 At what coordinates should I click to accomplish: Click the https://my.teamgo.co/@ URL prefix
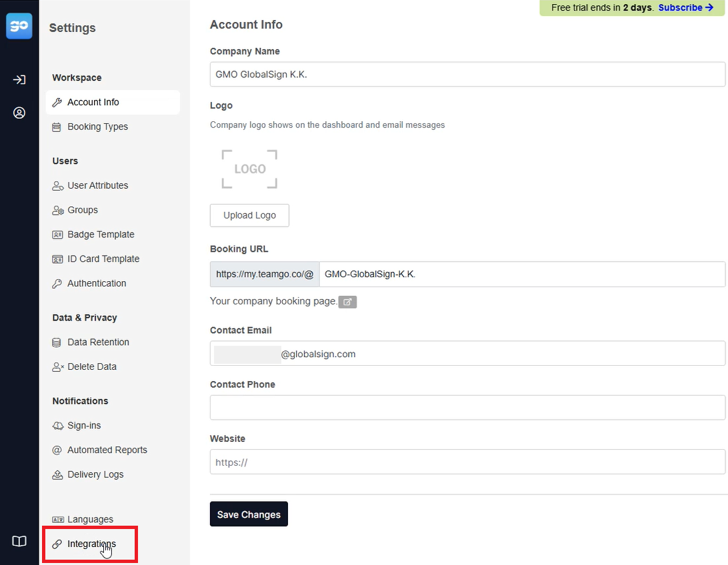(x=265, y=274)
